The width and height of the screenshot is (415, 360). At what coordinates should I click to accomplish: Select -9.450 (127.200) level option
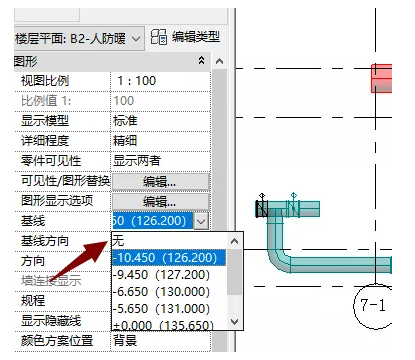coord(169,274)
